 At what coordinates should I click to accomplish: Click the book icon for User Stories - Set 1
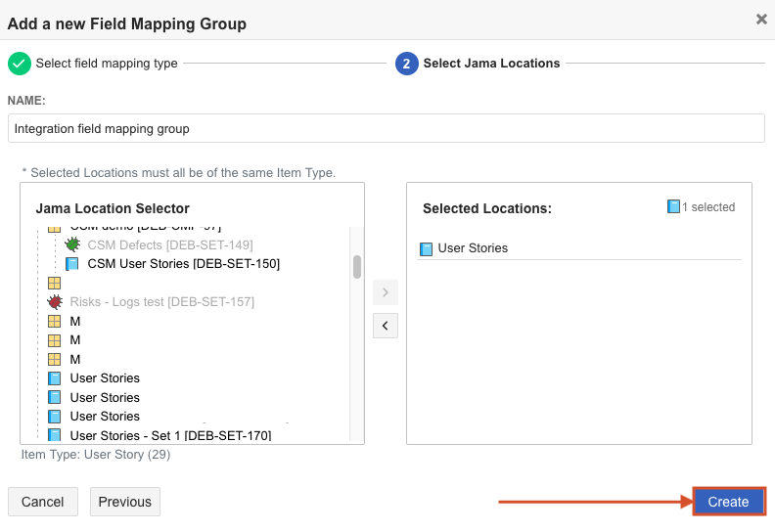coord(55,434)
